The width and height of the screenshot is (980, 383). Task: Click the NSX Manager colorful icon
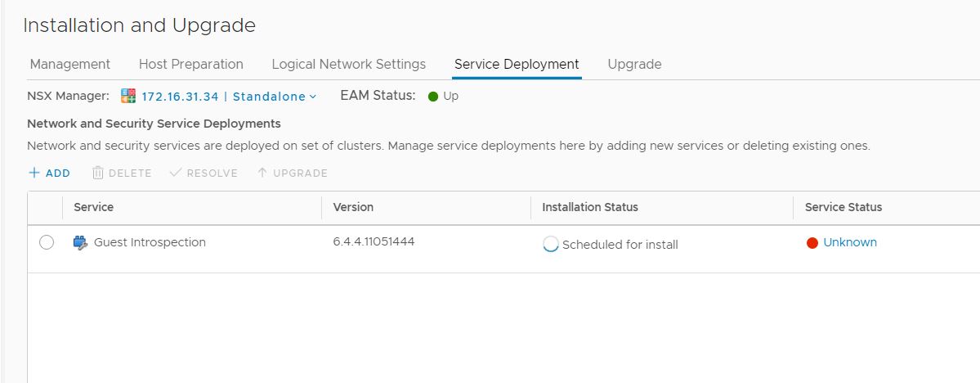click(x=128, y=96)
